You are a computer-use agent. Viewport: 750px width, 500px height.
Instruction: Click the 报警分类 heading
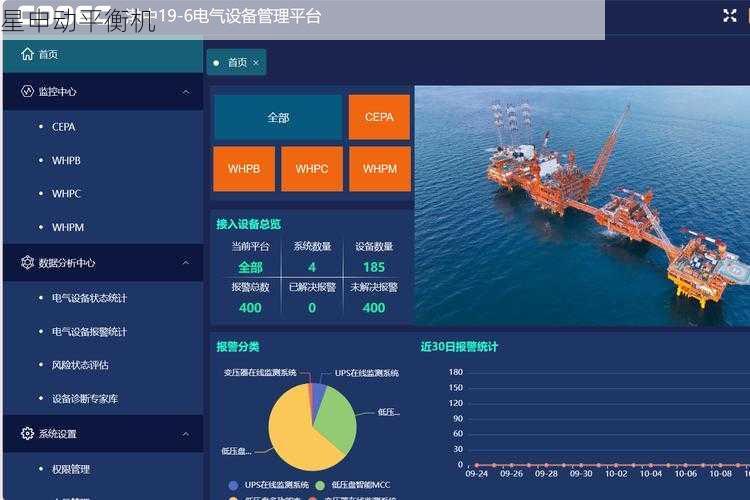[238, 346]
